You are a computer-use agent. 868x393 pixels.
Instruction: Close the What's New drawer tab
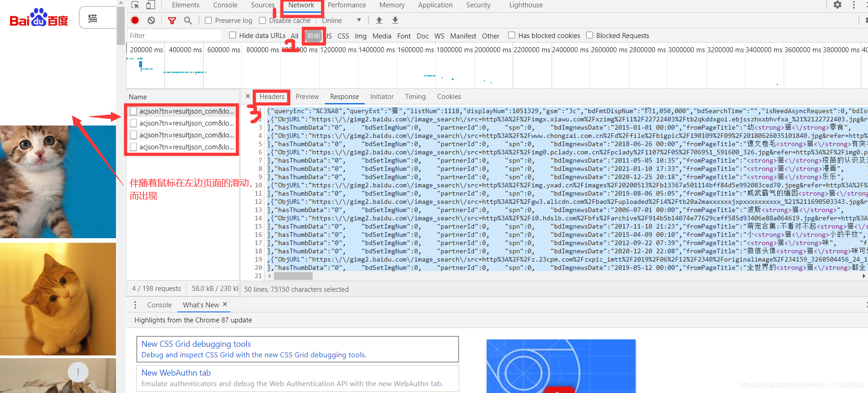click(x=225, y=304)
